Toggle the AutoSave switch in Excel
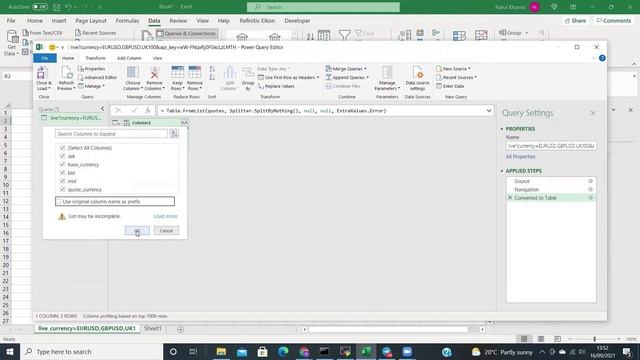Viewport: 640px width, 360px height. (40, 7)
